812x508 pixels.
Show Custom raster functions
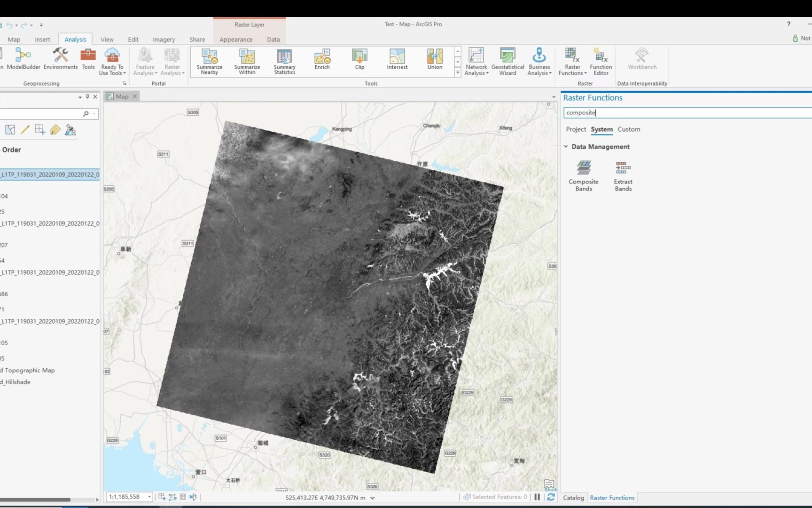pos(629,129)
